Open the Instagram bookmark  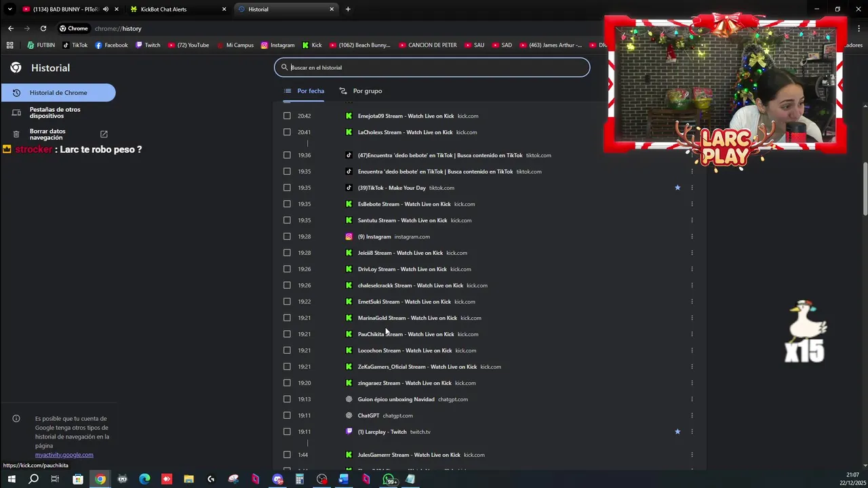277,45
